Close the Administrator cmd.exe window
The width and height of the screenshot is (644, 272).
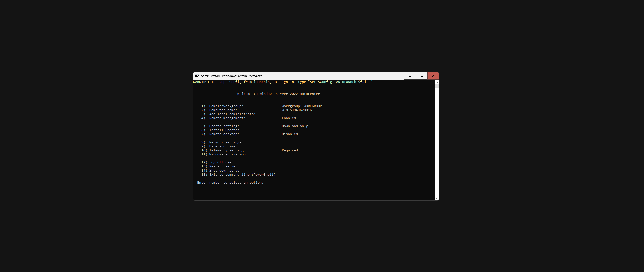click(433, 76)
